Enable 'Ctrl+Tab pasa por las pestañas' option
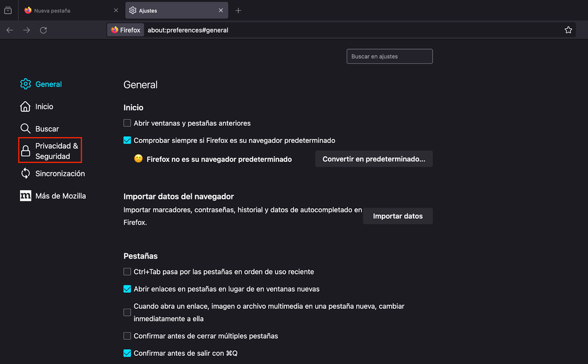This screenshot has width=588, height=364. pos(127,272)
